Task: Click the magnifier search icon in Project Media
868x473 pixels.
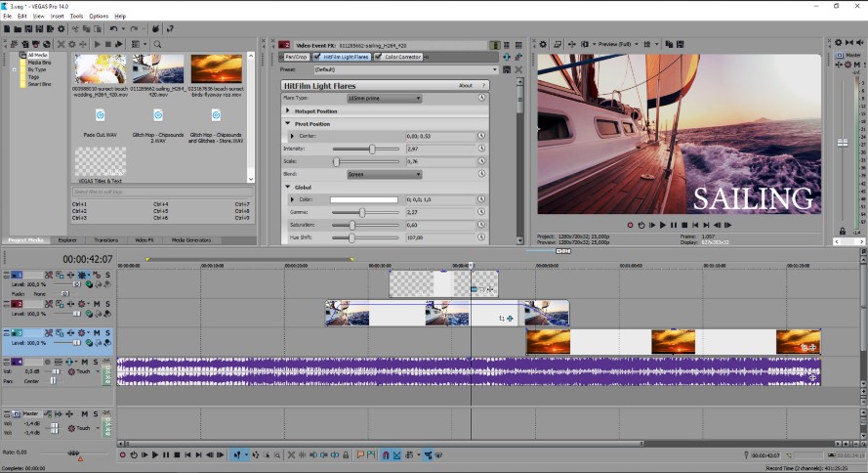Action: (157, 44)
